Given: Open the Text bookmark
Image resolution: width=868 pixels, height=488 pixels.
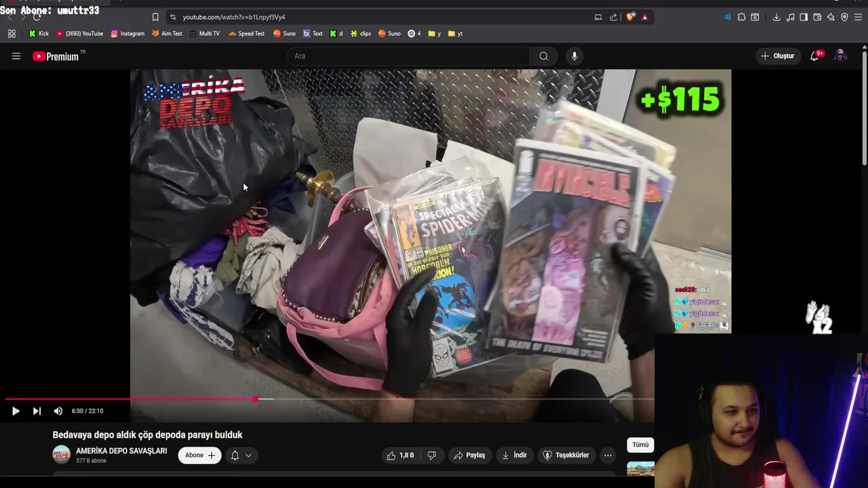Looking at the screenshot, I should click(x=313, y=33).
